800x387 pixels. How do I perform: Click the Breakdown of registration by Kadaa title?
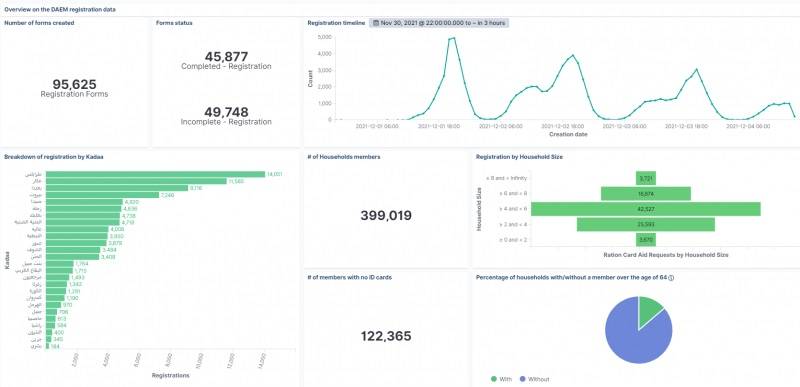click(54, 157)
